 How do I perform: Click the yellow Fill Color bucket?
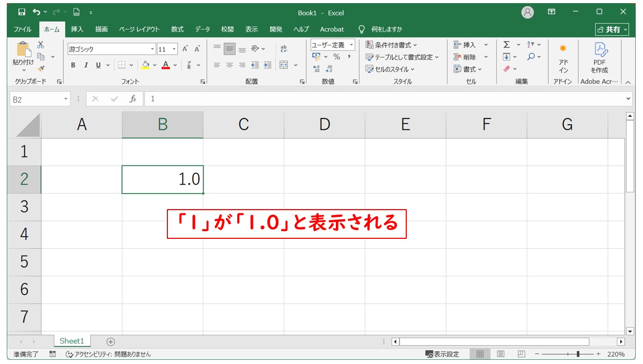click(146, 65)
